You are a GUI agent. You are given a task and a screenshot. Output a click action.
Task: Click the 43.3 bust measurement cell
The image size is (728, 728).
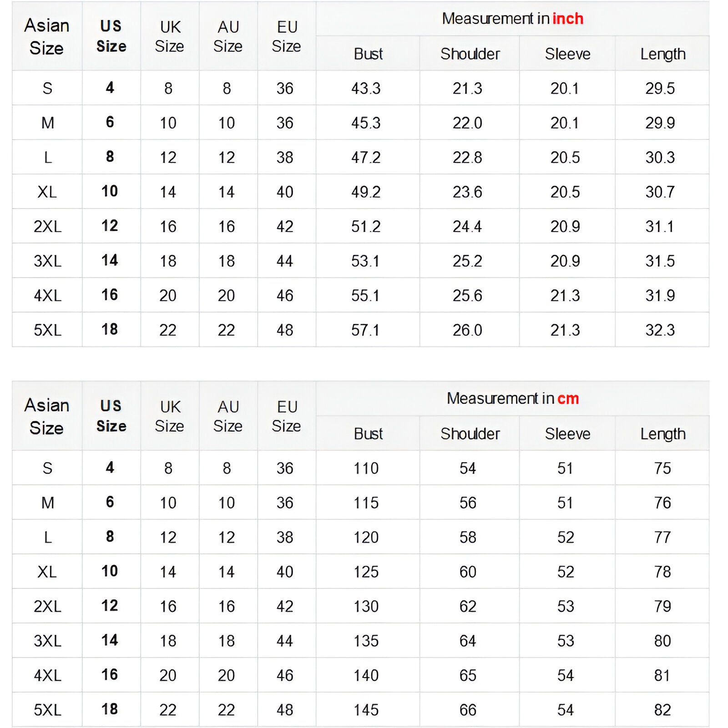pyautogui.click(x=366, y=88)
